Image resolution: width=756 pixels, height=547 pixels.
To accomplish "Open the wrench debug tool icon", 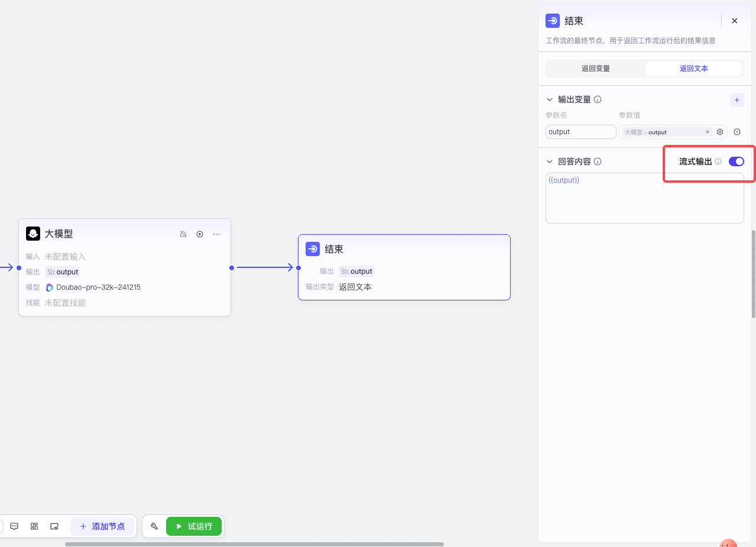I will coord(154,526).
